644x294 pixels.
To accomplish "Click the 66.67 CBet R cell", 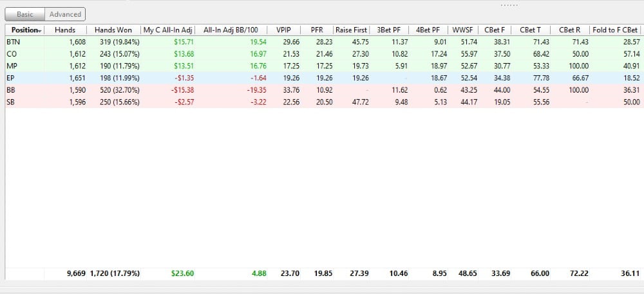I will (x=580, y=78).
